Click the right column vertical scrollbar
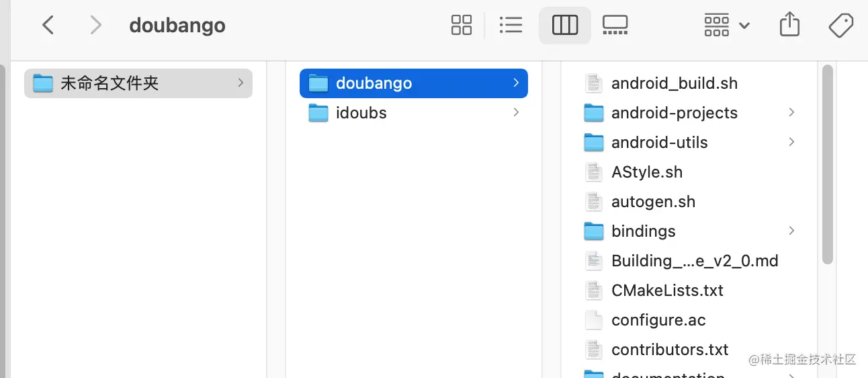Viewport: 868px width, 378px height. pos(828,165)
